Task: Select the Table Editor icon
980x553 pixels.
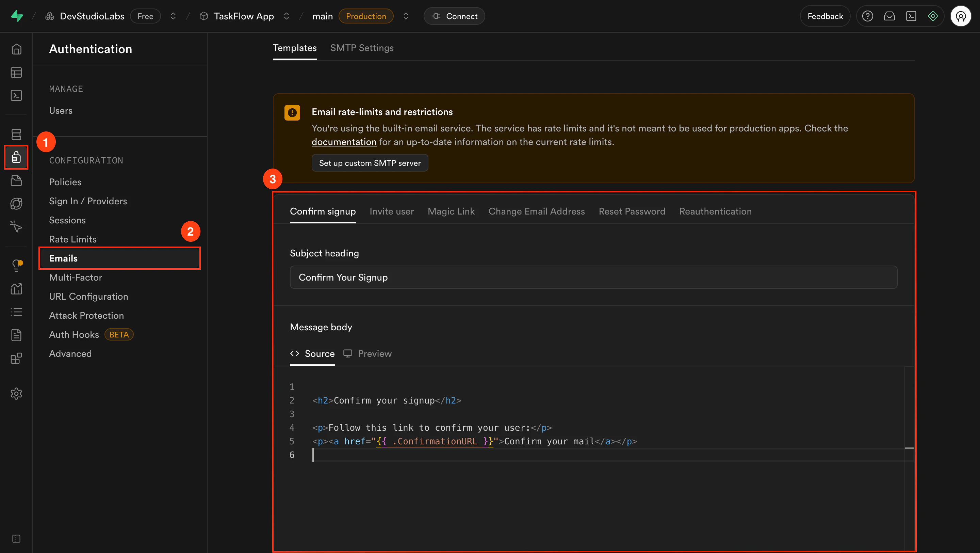Action: click(16, 72)
